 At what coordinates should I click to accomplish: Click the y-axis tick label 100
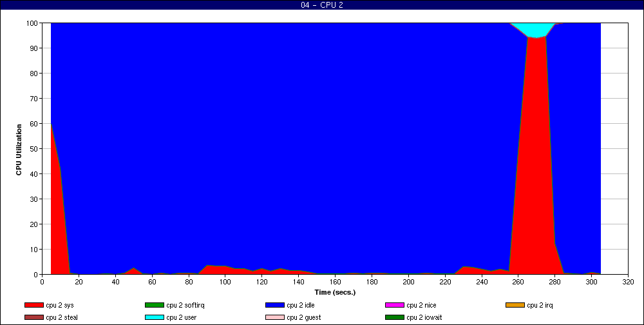pos(33,23)
